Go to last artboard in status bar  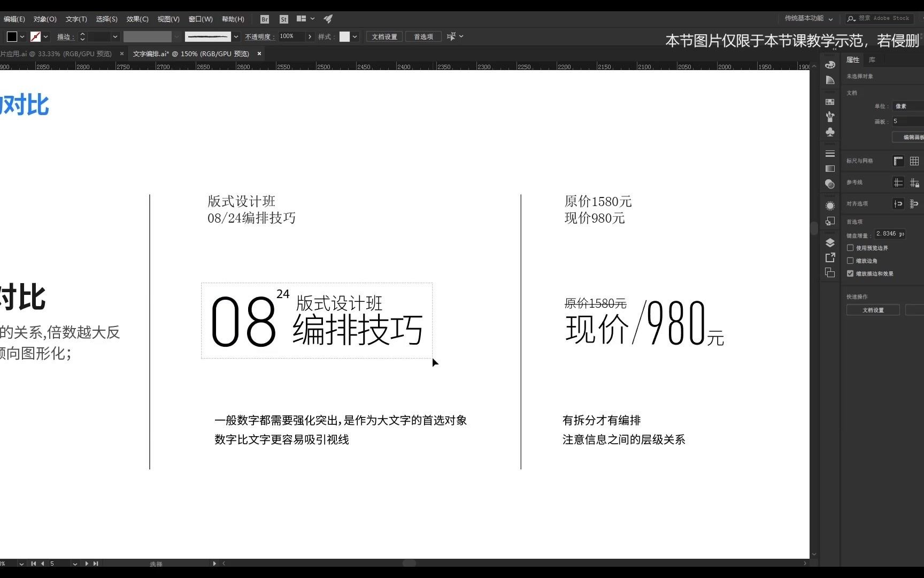pyautogui.click(x=96, y=564)
